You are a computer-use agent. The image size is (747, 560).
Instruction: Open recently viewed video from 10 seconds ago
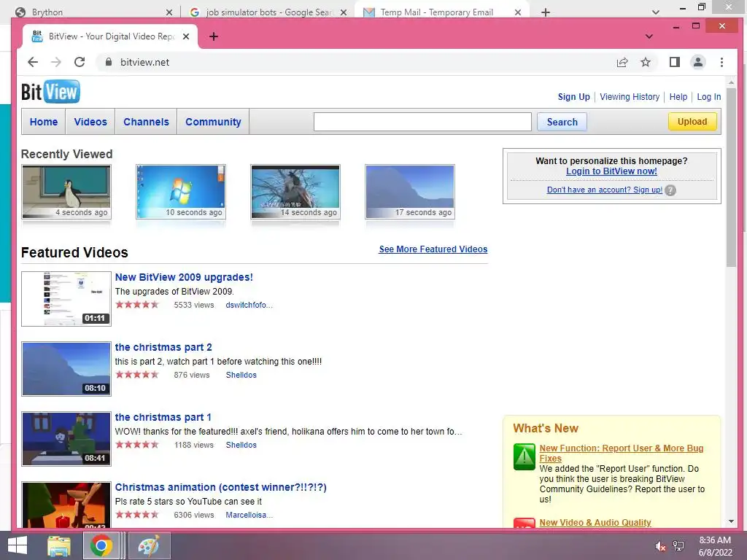181,192
